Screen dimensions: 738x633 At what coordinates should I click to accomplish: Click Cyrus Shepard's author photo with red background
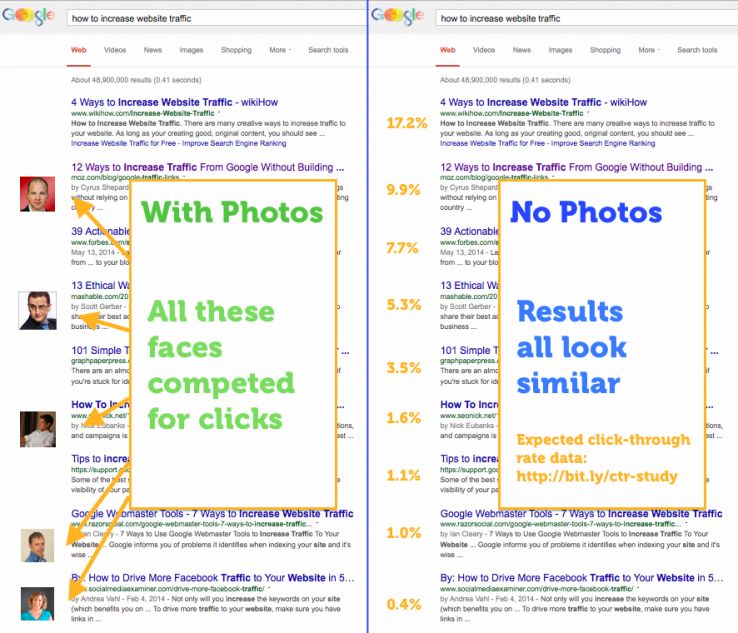[x=38, y=194]
